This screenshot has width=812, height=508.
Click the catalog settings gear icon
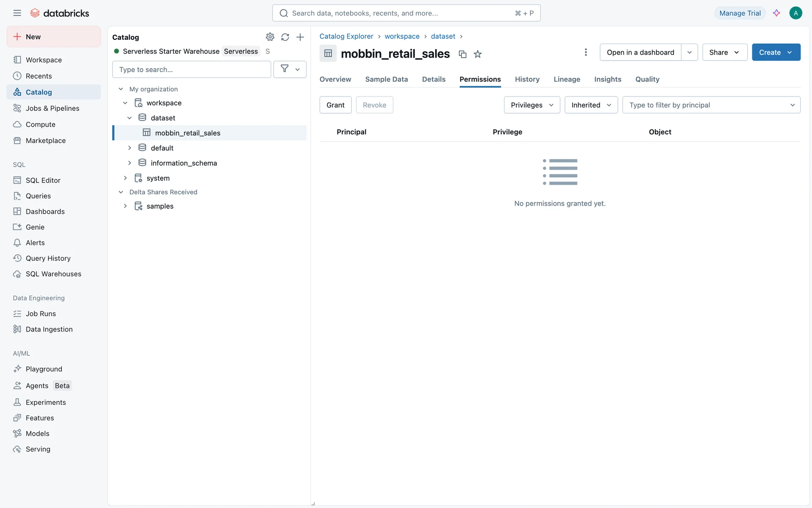point(270,37)
